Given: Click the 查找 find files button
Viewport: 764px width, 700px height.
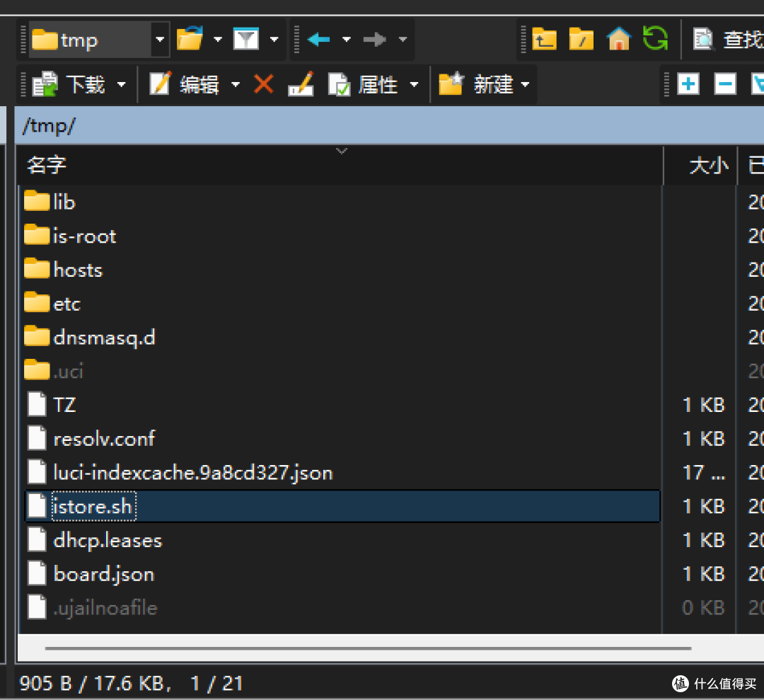Looking at the screenshot, I should click(x=729, y=40).
